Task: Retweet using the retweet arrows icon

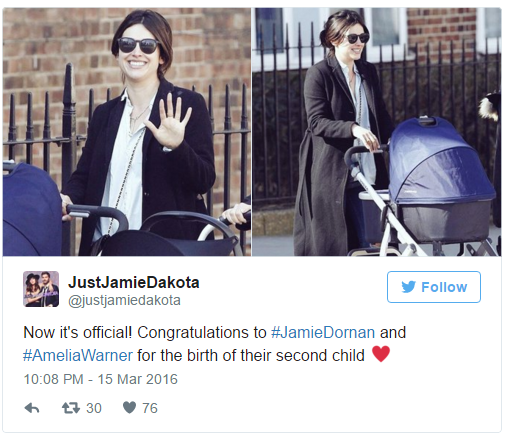Action: point(71,408)
